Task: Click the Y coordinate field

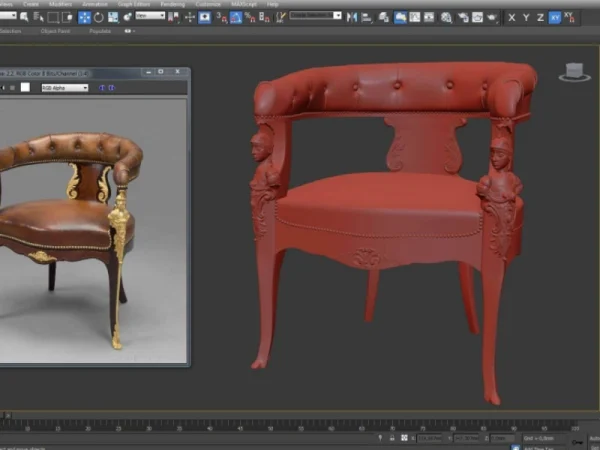Action: (466, 438)
